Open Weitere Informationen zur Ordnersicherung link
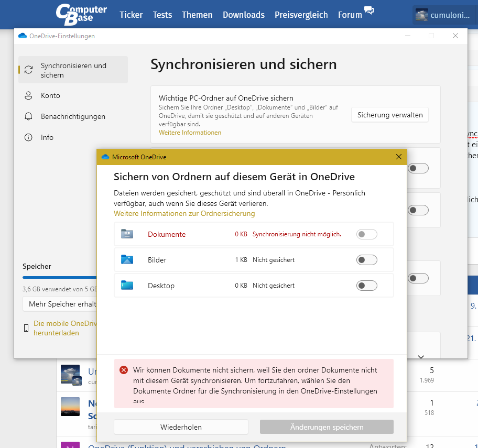Screen dimensions: 478x448 184,213
